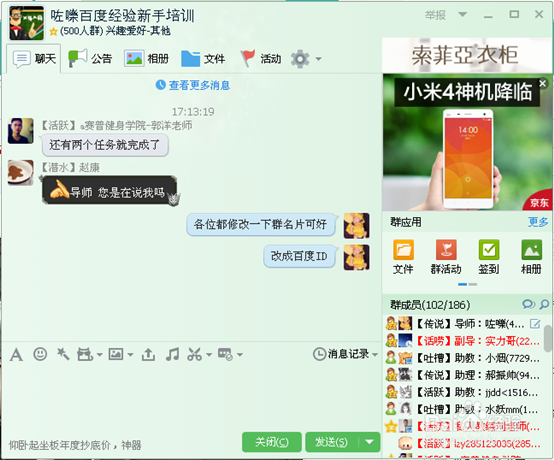Switch to the 聊天 chat tab
The height and width of the screenshot is (460, 554).
tap(34, 59)
